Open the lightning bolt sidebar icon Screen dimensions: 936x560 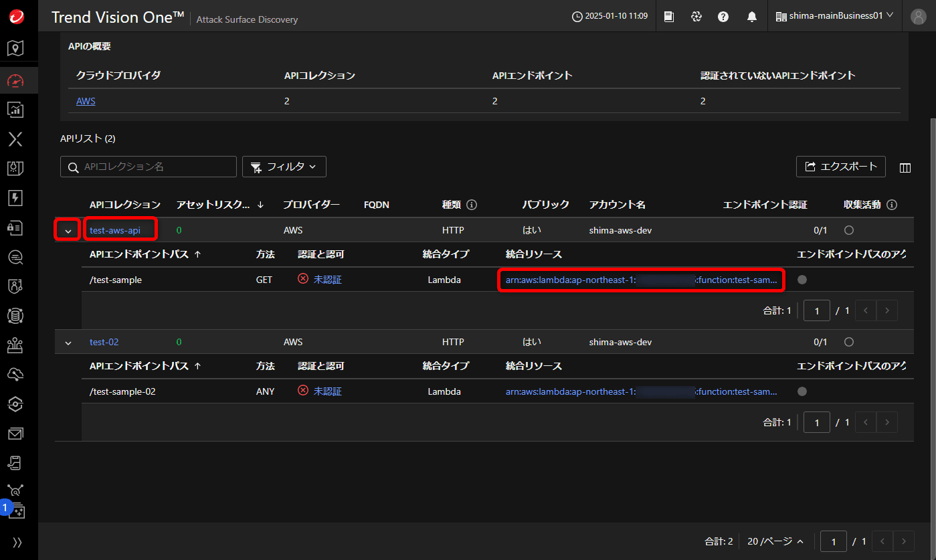[x=15, y=197]
